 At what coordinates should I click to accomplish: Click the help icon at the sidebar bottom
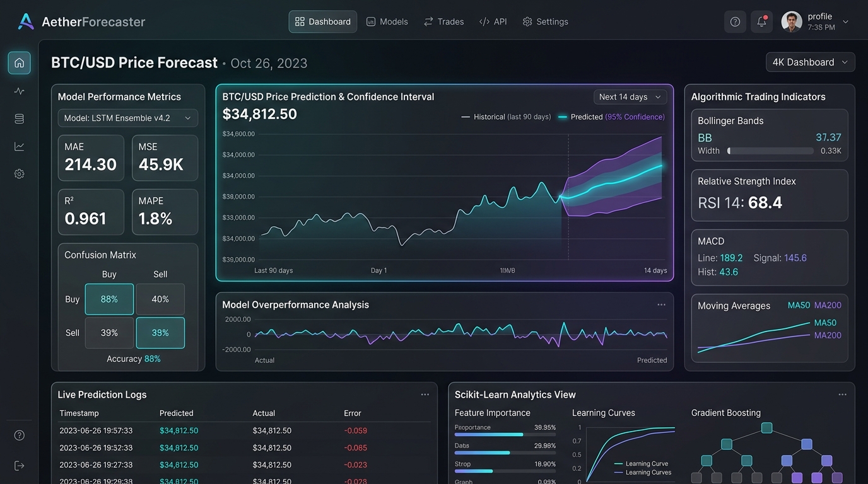pyautogui.click(x=20, y=435)
